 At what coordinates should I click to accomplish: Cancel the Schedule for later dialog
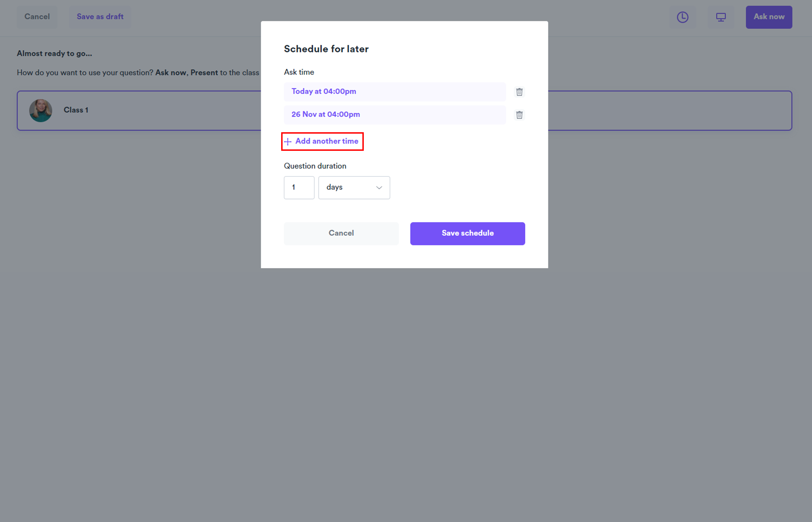(x=341, y=233)
